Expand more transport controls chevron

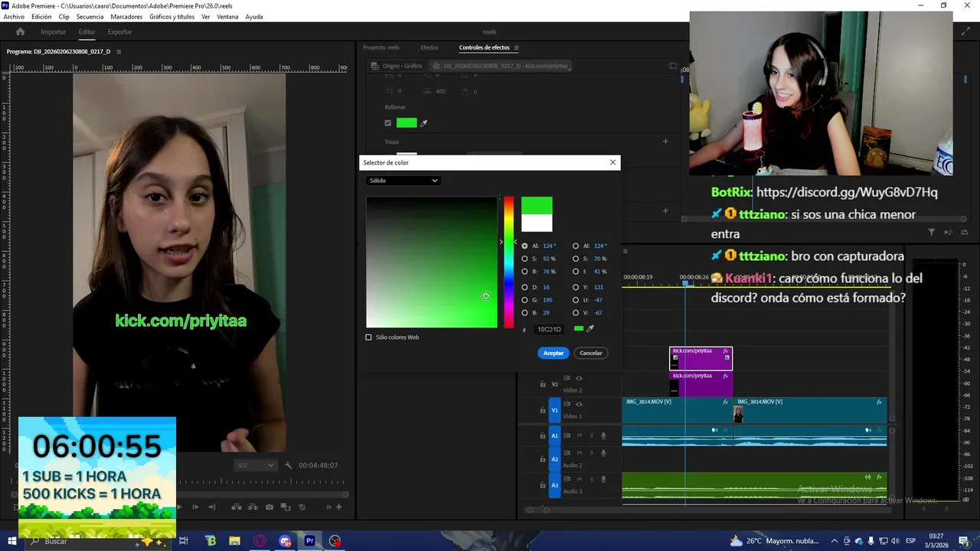pos(329,507)
